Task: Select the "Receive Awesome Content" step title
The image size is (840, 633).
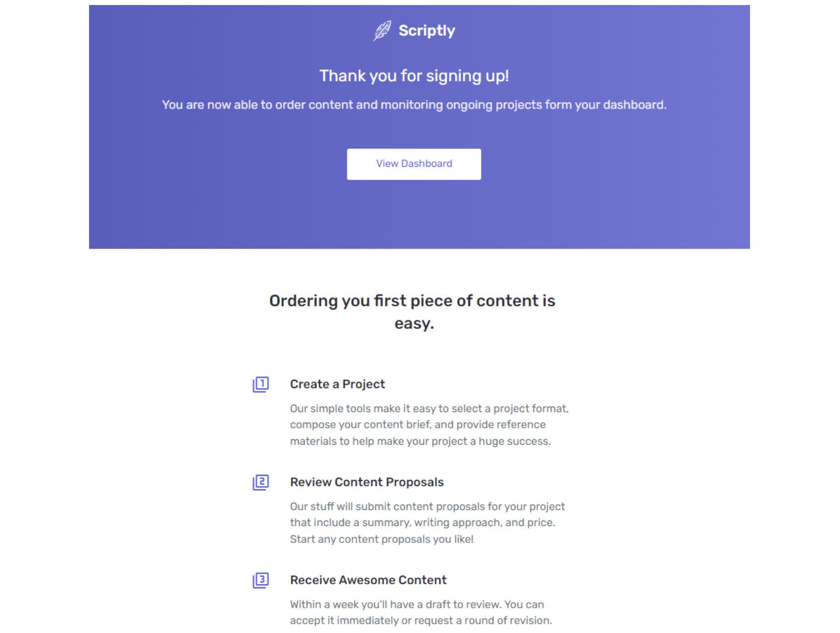Action: point(368,580)
